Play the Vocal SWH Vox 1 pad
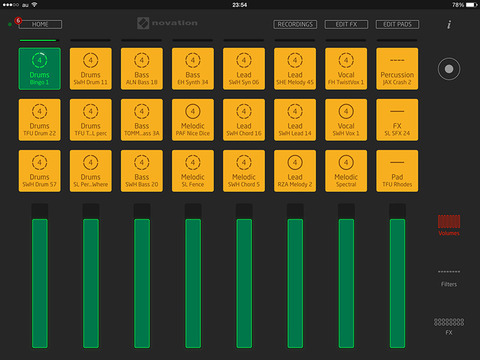The image size is (480, 360). point(346,120)
